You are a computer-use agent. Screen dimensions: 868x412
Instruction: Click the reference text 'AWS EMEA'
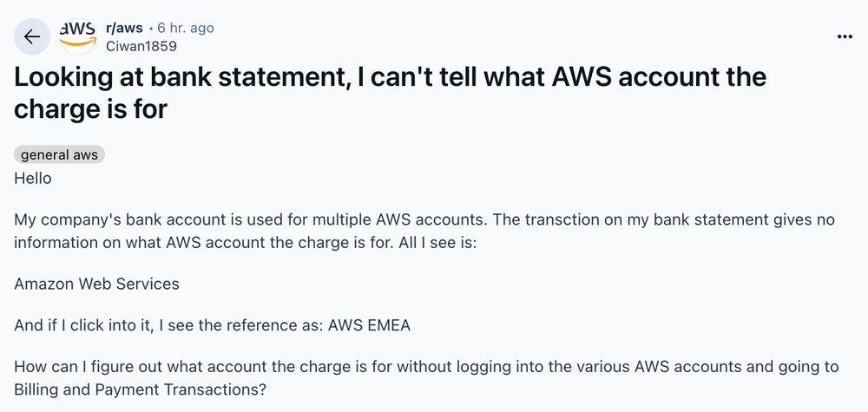369,325
